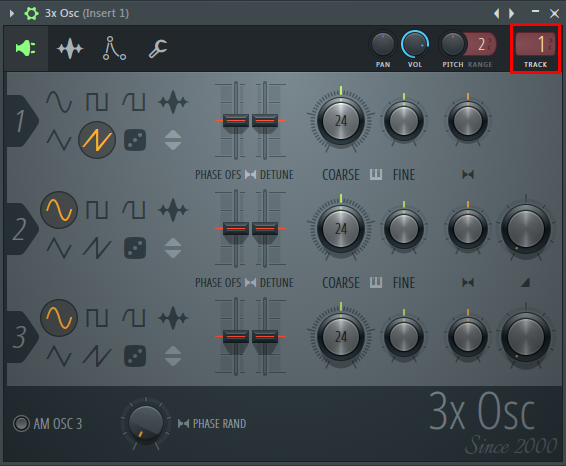The image size is (566, 466).
Task: Toggle the AM OSC 3 switch
Action: pos(21,423)
